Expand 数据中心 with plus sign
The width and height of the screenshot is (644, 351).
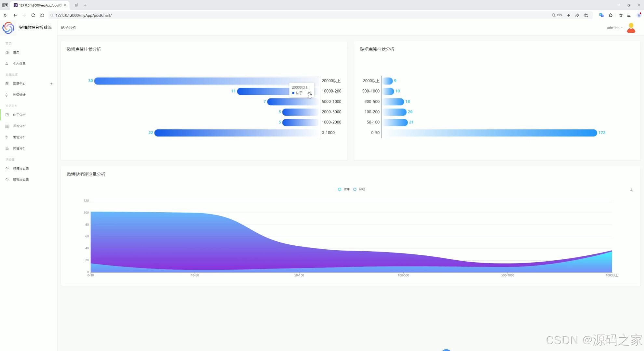tap(51, 84)
